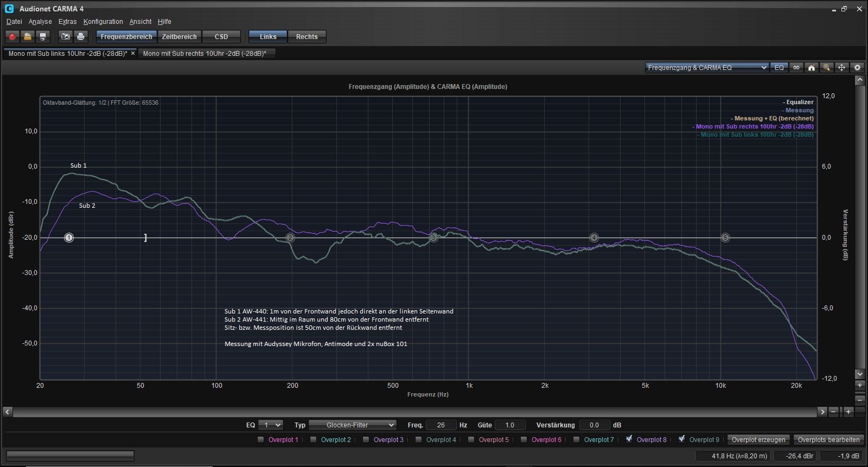Viewport: 868px width, 467px height.
Task: Switch to the Zeitbereich view button
Action: point(179,37)
